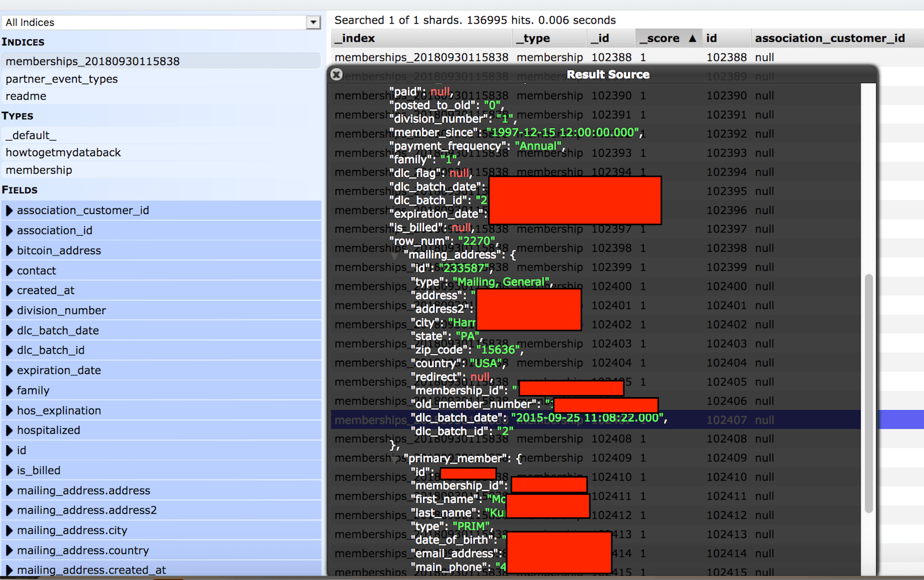924x580 pixels.
Task: Close the Result Source popup
Action: point(337,75)
